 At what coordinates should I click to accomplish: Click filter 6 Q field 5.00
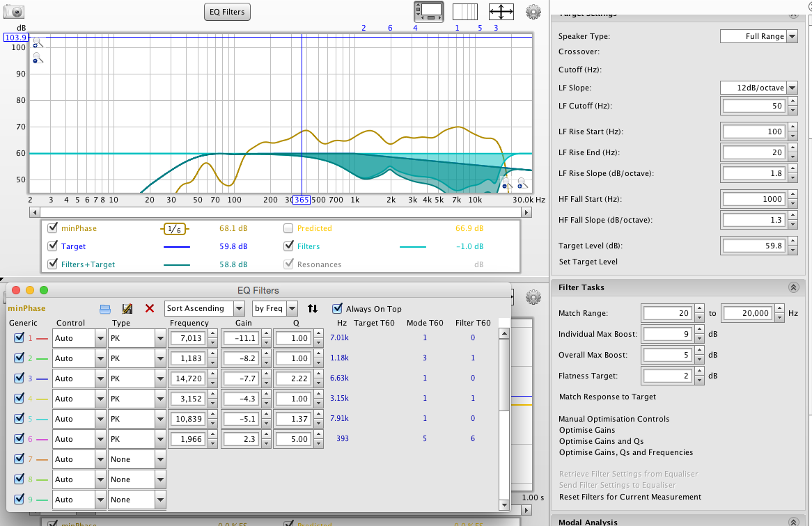pos(294,439)
